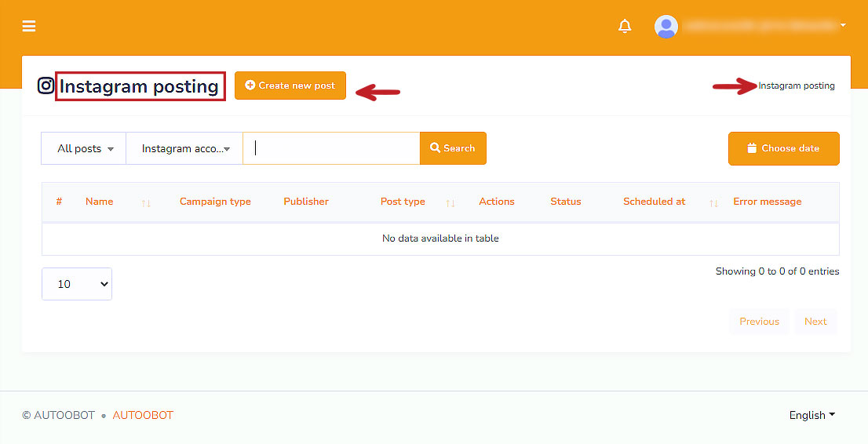Go to the Previous page
The image size is (868, 444).
[759, 322]
